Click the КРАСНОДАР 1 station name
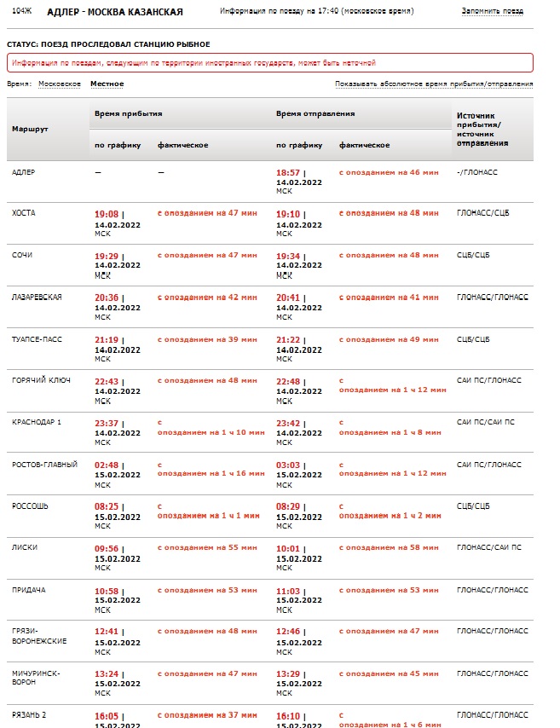The image size is (560, 728). (36, 422)
